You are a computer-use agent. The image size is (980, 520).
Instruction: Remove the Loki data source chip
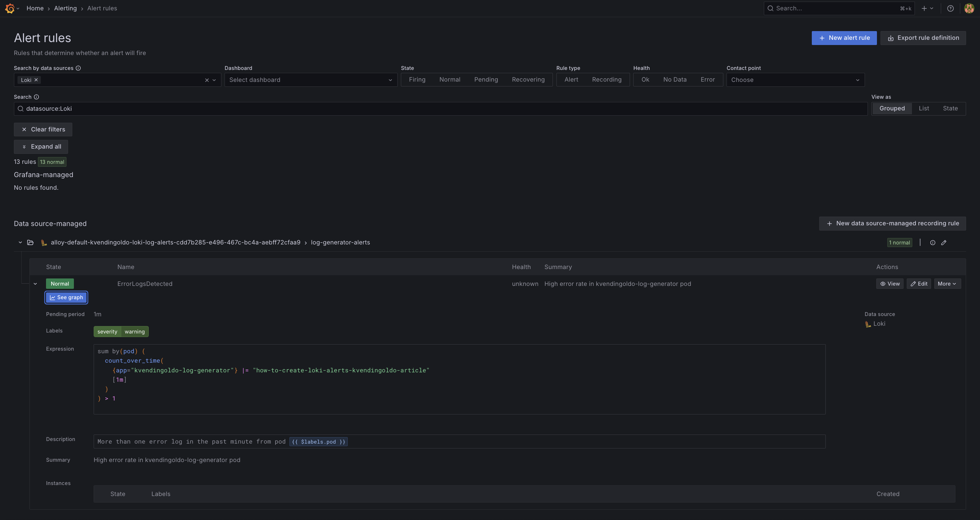coord(36,80)
